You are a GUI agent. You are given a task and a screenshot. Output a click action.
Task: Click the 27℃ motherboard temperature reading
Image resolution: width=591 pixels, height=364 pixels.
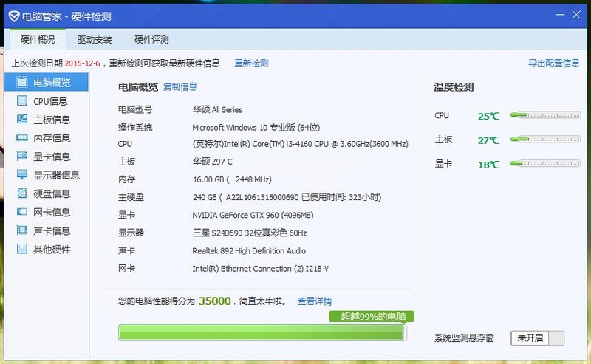coord(488,140)
